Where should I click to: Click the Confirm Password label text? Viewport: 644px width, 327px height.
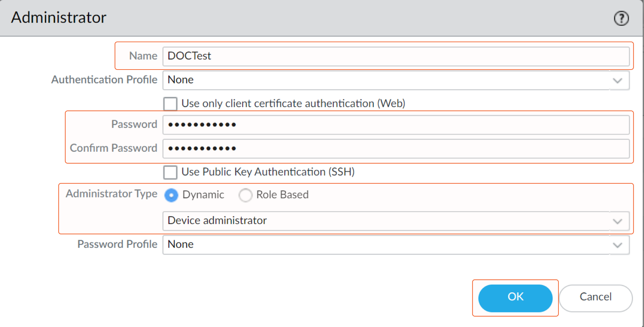(113, 148)
